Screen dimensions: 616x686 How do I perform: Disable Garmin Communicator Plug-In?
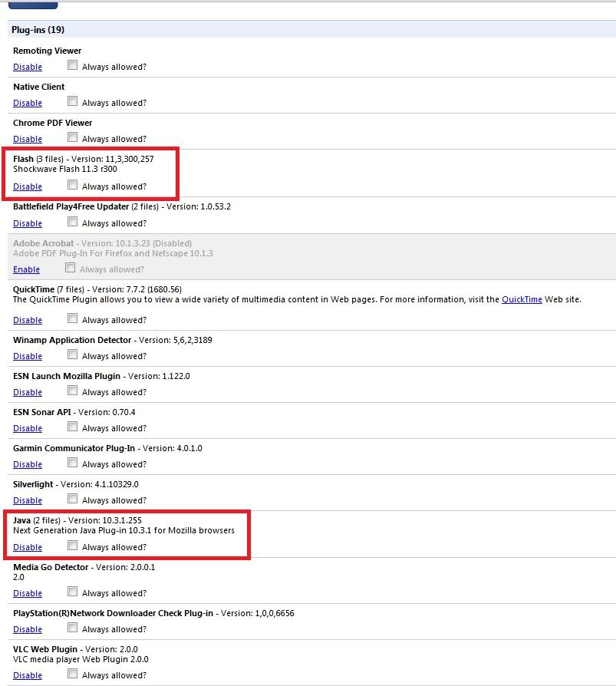pos(28,464)
